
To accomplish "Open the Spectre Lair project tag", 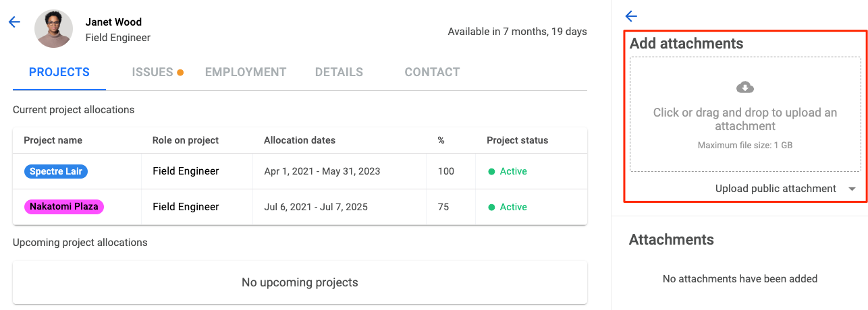I will 56,171.
